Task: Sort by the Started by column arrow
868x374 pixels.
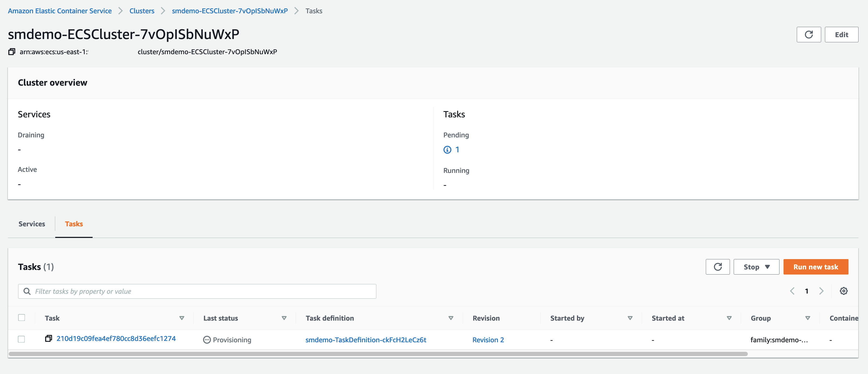Action: 630,318
